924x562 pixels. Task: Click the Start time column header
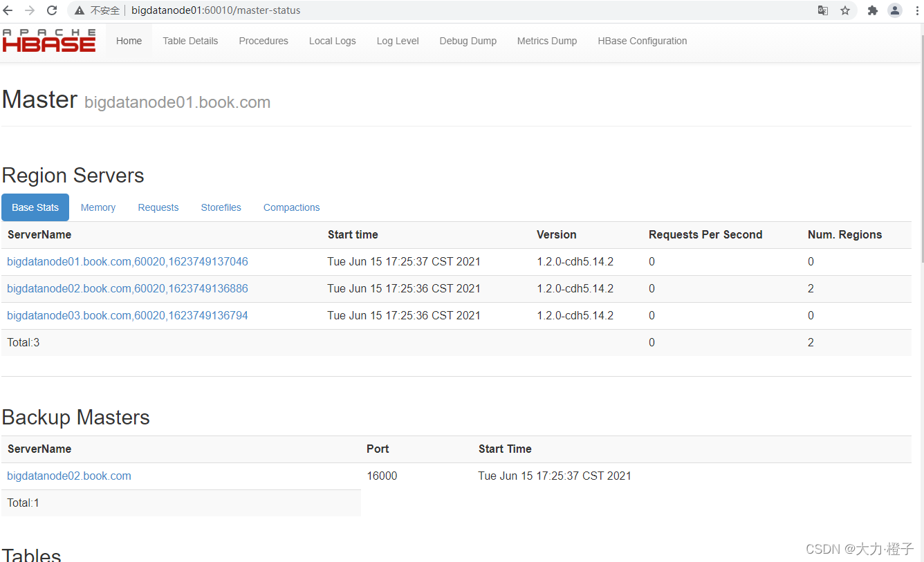(353, 234)
